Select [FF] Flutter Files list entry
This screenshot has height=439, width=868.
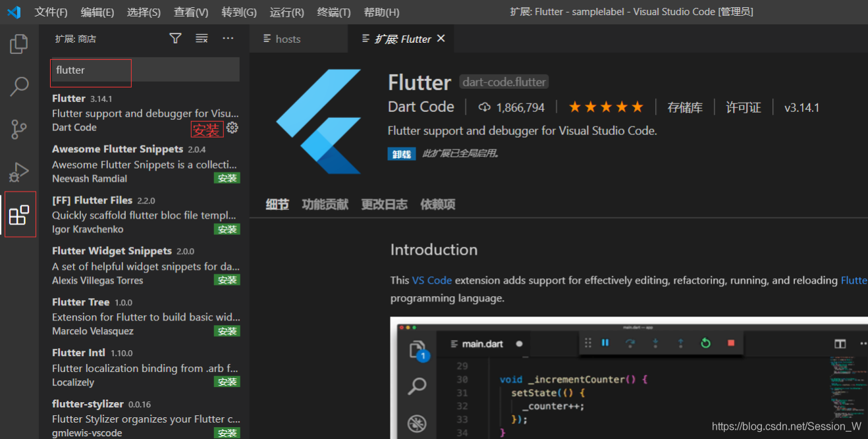[x=145, y=215]
